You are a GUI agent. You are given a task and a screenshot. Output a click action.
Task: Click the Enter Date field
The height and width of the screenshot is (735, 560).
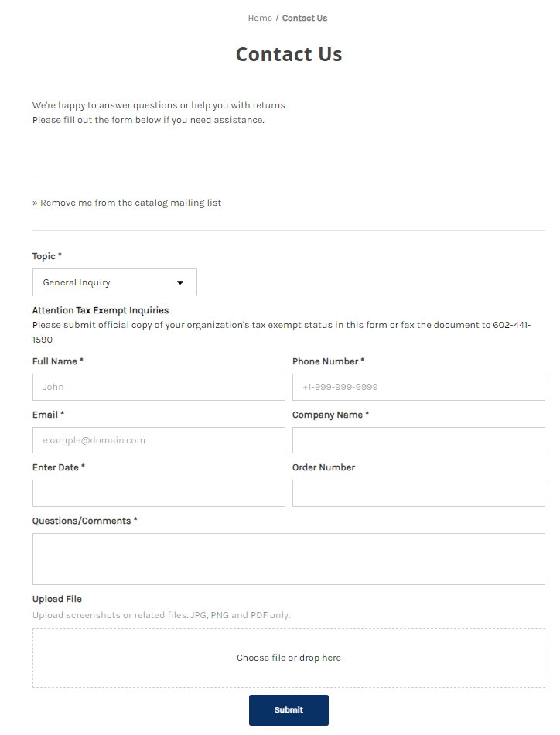(x=159, y=493)
